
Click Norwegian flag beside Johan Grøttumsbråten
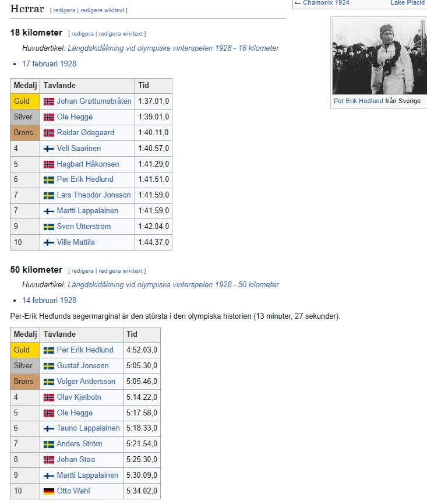coord(49,101)
